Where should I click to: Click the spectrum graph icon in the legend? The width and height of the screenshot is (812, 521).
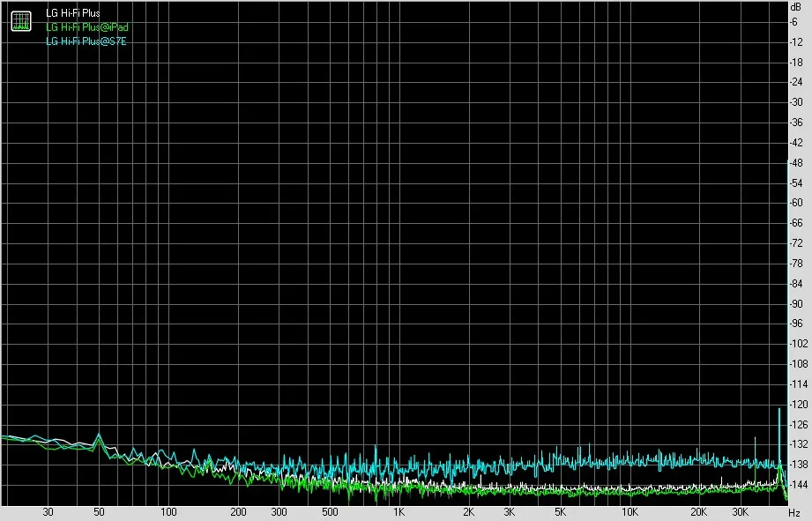[x=21, y=21]
